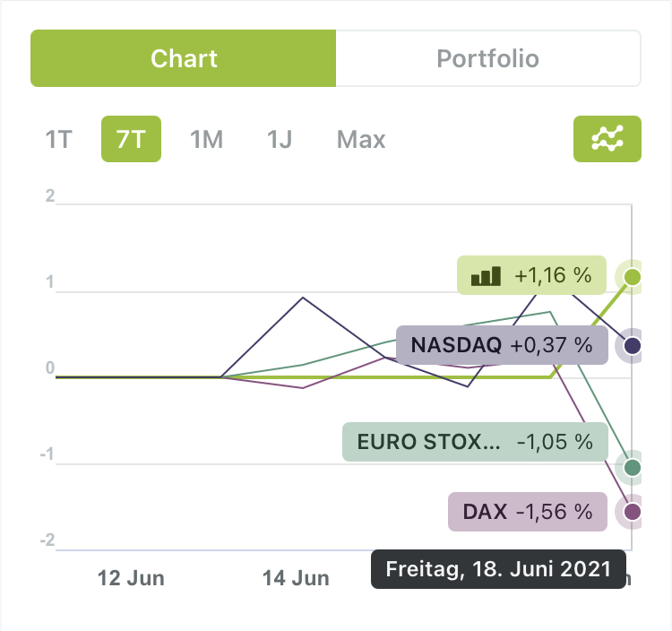
Task: Open the Portfolio tab
Action: [487, 59]
